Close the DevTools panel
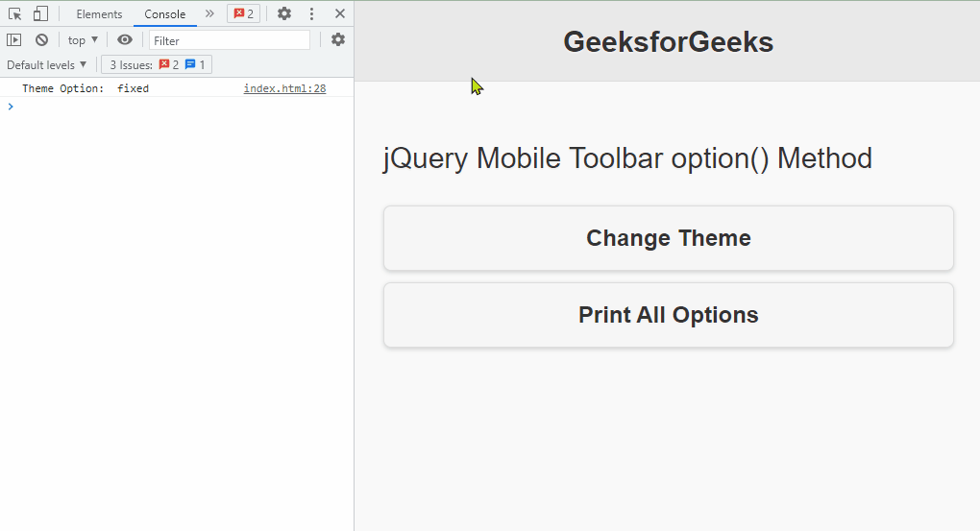 [340, 14]
